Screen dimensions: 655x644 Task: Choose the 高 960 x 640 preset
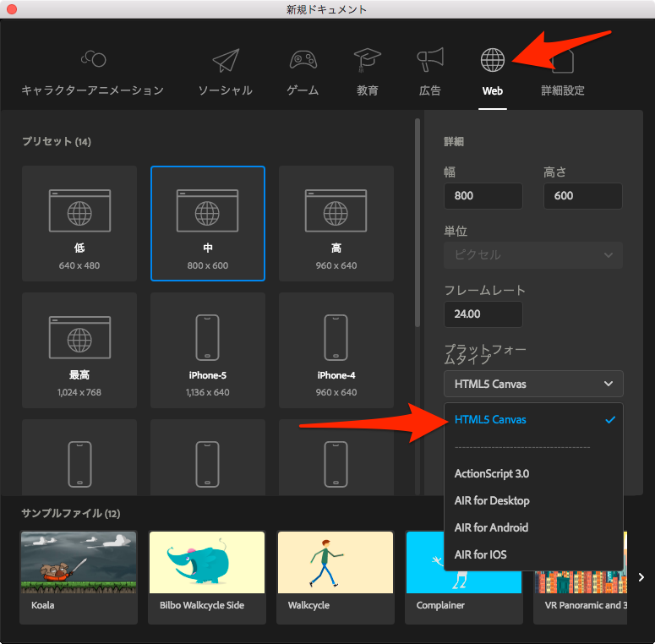pyautogui.click(x=336, y=223)
